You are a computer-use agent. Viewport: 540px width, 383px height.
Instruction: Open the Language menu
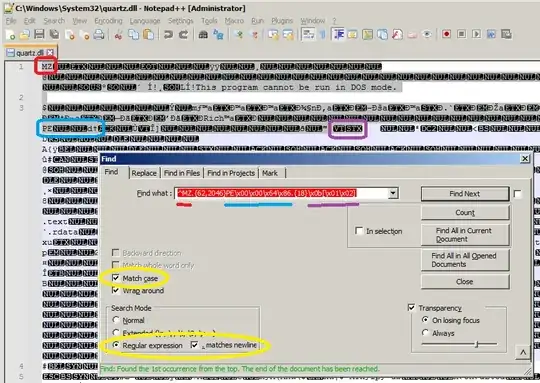[145, 21]
